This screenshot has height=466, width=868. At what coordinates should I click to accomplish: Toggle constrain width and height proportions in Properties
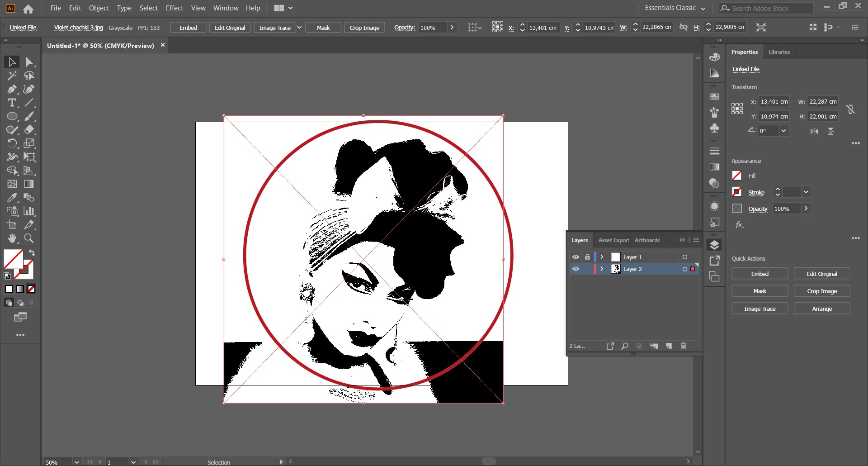851,109
